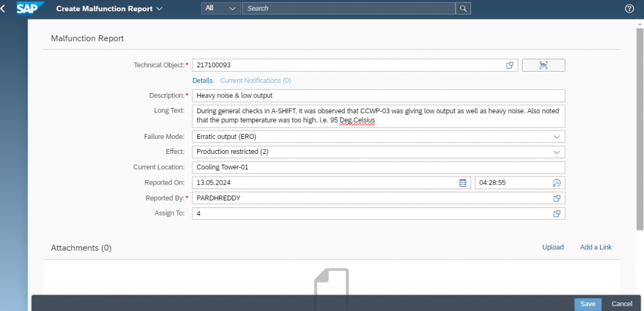Click the Save button
Viewport: 644px width, 311px height.
pos(588,304)
